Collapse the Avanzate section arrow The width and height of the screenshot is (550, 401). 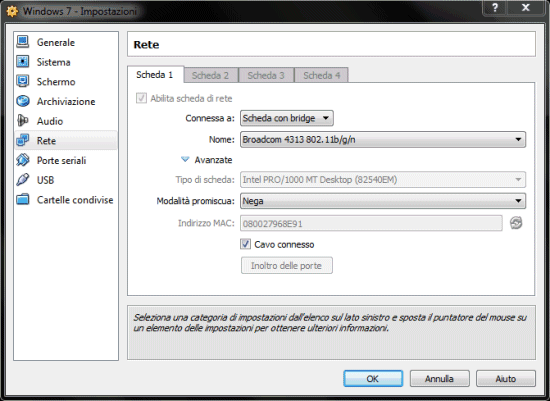click(x=185, y=159)
